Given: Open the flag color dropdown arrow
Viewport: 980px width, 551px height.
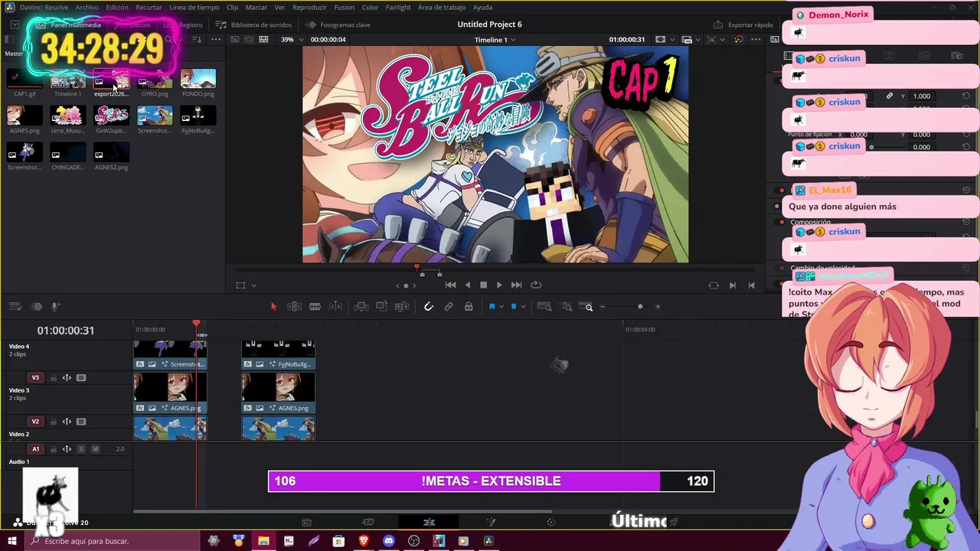Looking at the screenshot, I should [501, 307].
